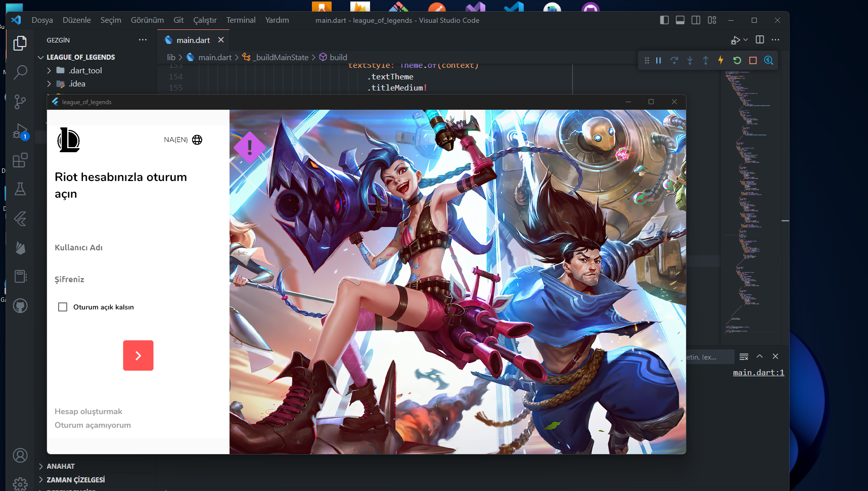This screenshot has height=491, width=868.
Task: Step into the next function call
Action: click(x=690, y=60)
